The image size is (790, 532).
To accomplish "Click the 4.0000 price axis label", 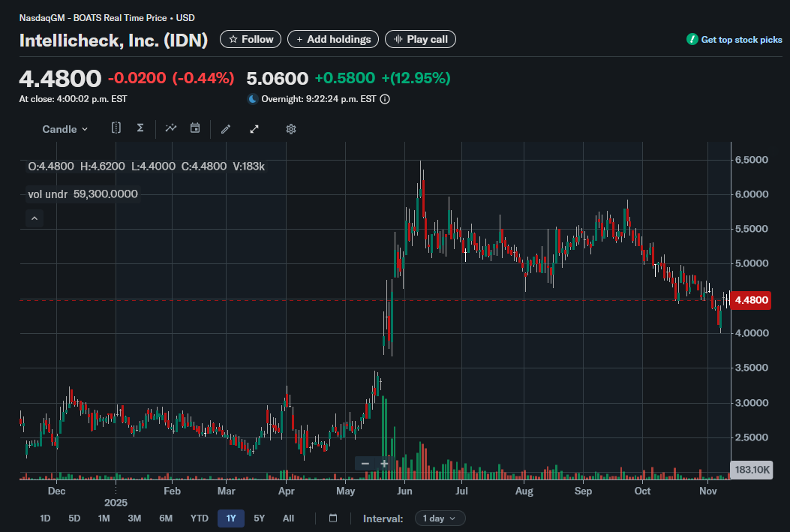I will (751, 333).
